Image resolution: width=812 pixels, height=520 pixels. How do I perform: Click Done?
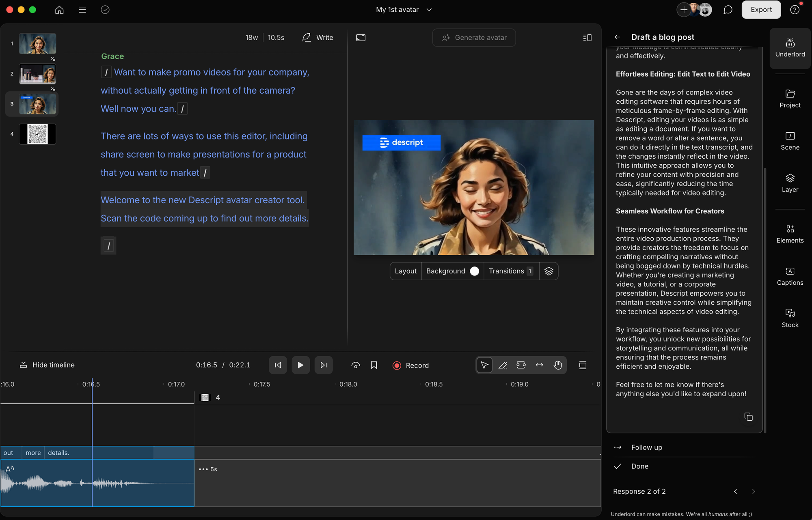pos(639,466)
